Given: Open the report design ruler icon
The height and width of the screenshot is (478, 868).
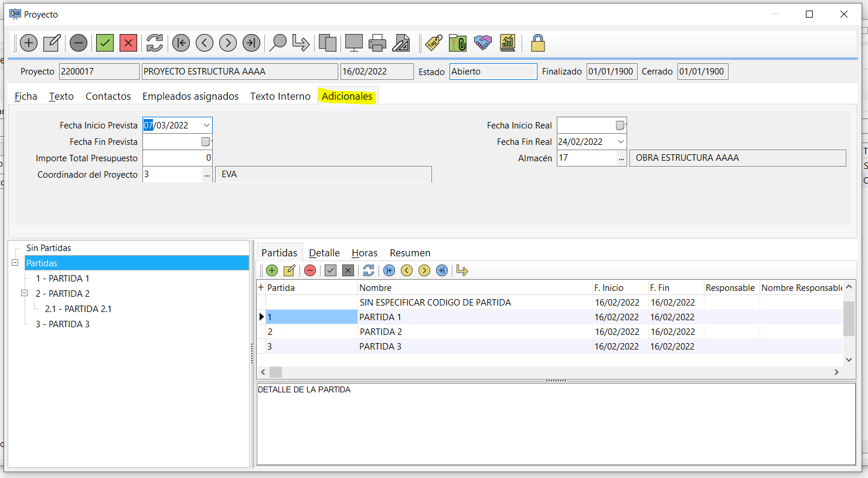Looking at the screenshot, I should (401, 43).
